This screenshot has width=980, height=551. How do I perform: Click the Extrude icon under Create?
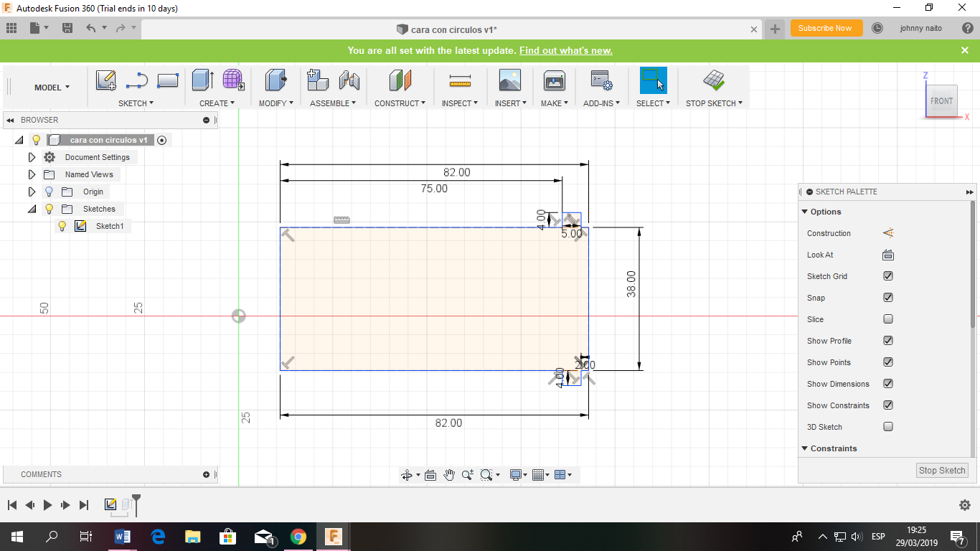[203, 80]
